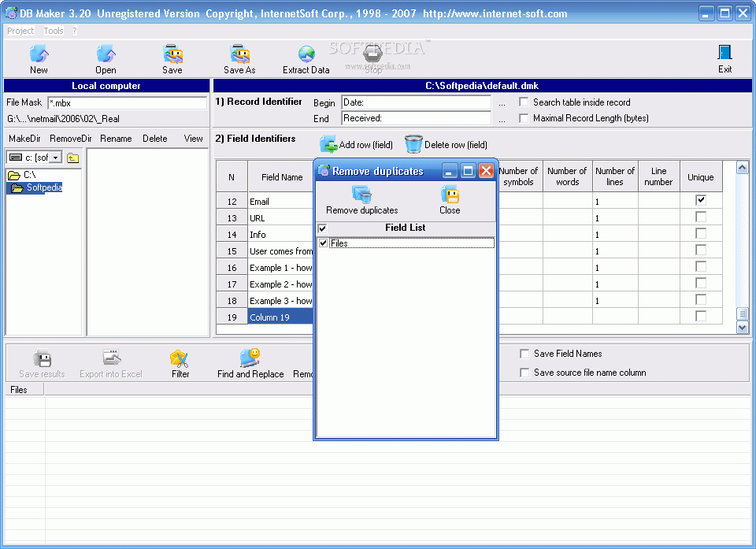The image size is (756, 549).
Task: Click the Exit door icon
Action: click(724, 53)
